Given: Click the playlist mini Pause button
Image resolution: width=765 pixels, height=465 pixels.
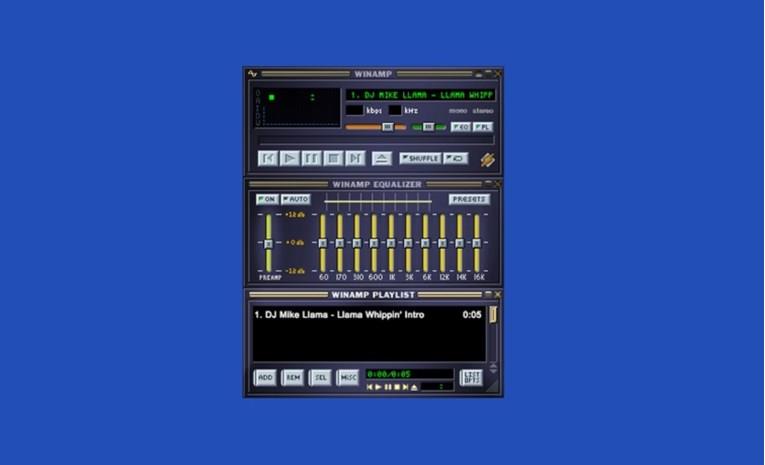Looking at the screenshot, I should coord(387,387).
